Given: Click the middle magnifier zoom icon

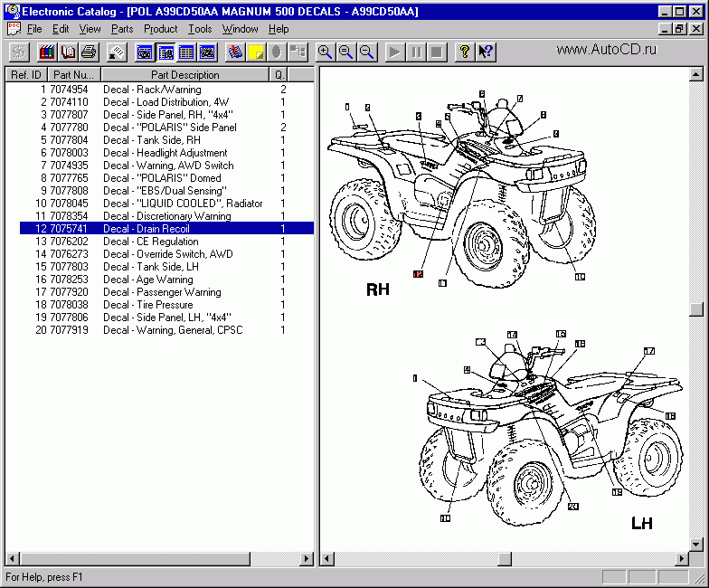Looking at the screenshot, I should pyautogui.click(x=345, y=52).
